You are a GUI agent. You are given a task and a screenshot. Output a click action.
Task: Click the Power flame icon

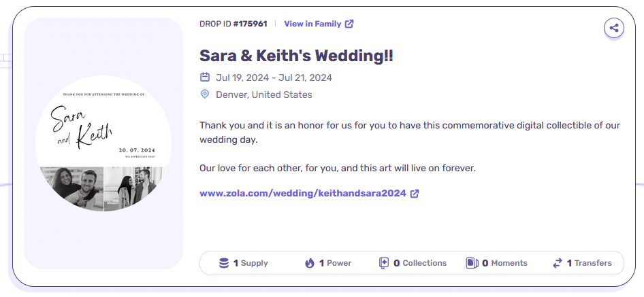pyautogui.click(x=310, y=263)
